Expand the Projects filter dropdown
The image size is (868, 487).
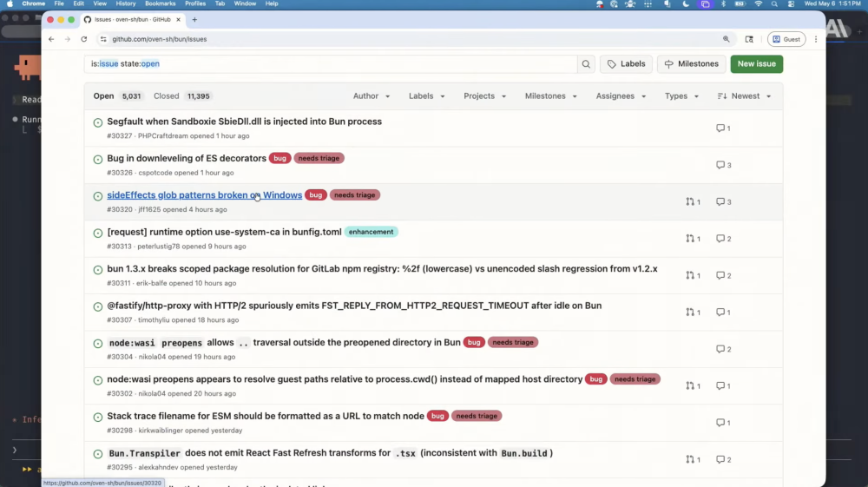[485, 96]
